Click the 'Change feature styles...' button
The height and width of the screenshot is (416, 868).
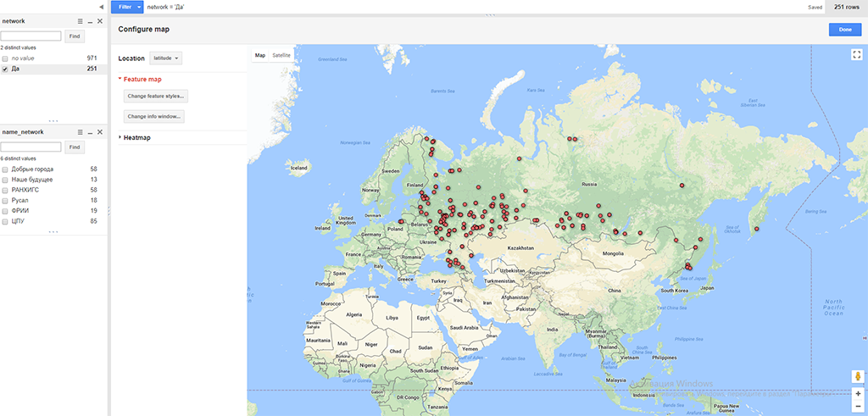[156, 97]
